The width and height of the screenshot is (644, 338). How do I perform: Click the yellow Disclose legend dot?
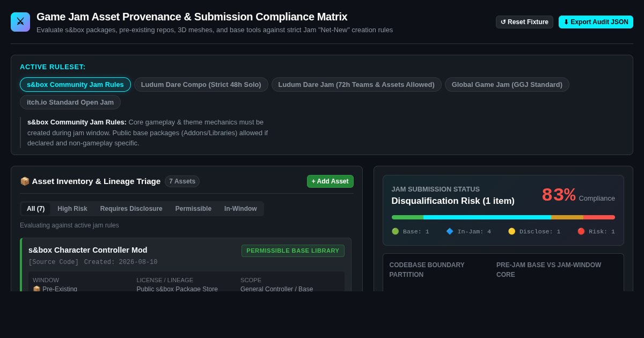pyautogui.click(x=512, y=231)
